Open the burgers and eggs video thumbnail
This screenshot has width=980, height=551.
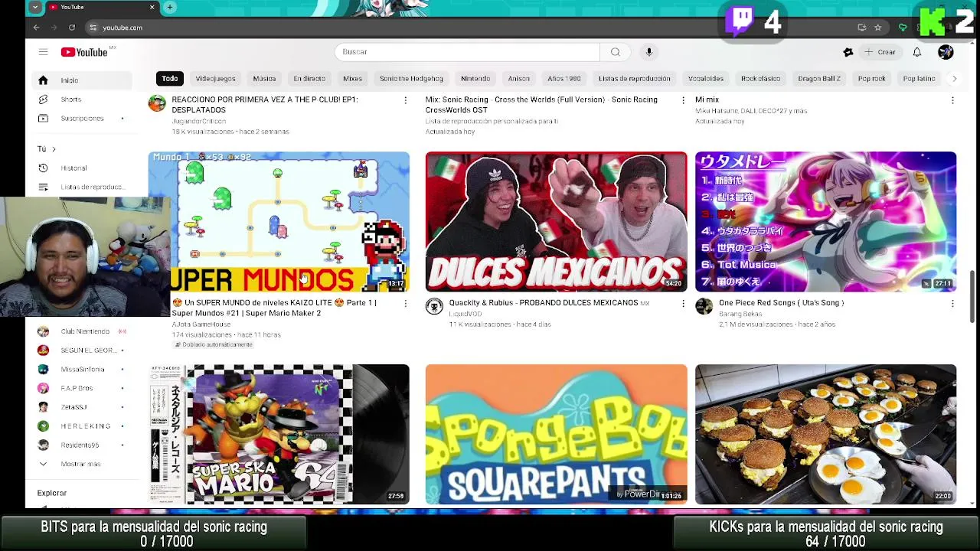coord(825,434)
